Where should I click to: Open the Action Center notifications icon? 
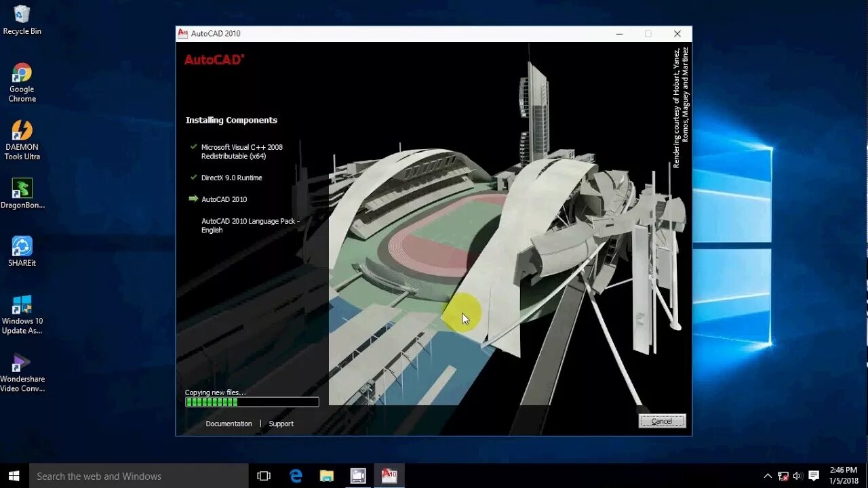[x=814, y=476]
